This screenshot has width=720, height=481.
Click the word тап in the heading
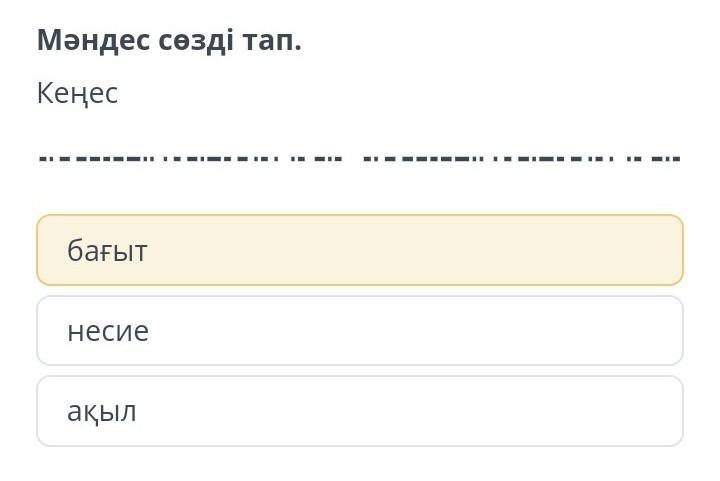274,41
